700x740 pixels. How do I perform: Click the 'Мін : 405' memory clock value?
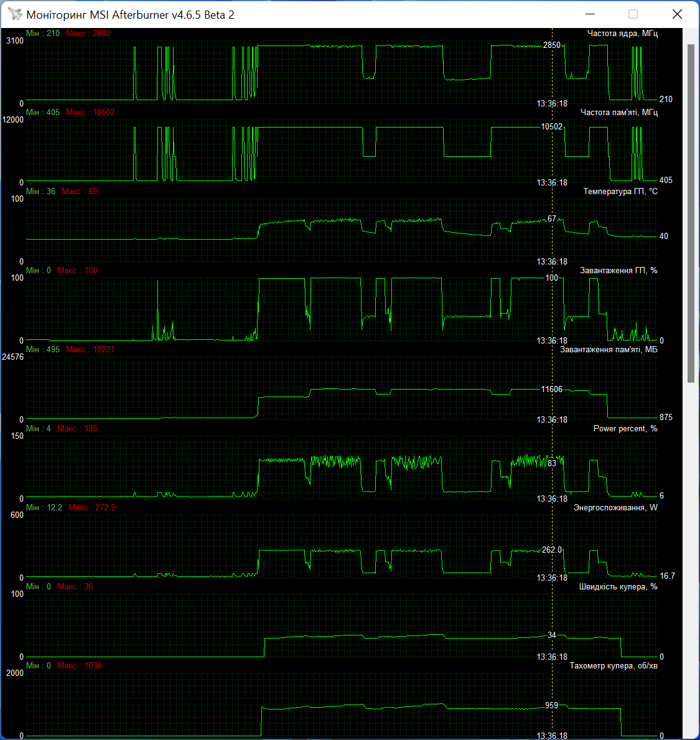(43, 112)
